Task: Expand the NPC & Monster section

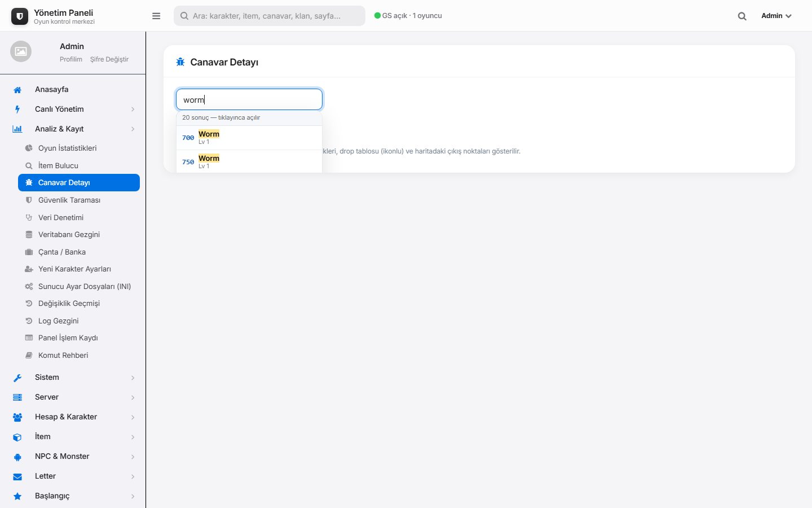Action: click(73, 457)
